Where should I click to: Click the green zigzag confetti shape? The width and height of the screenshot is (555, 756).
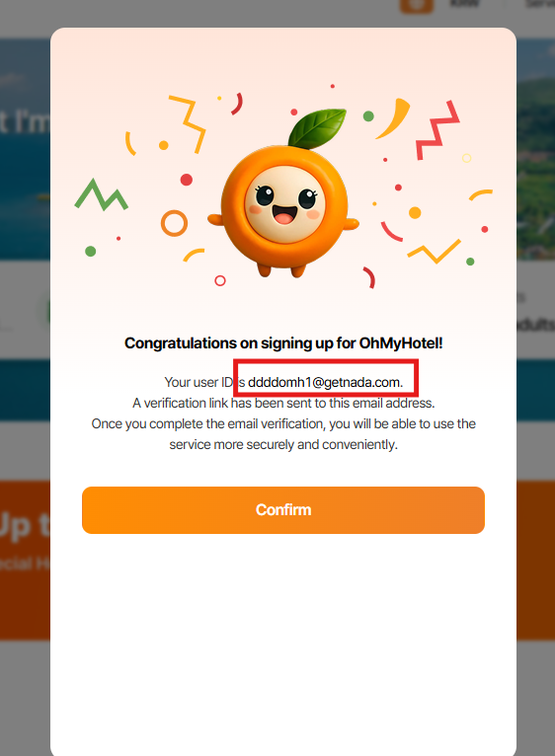point(102,194)
